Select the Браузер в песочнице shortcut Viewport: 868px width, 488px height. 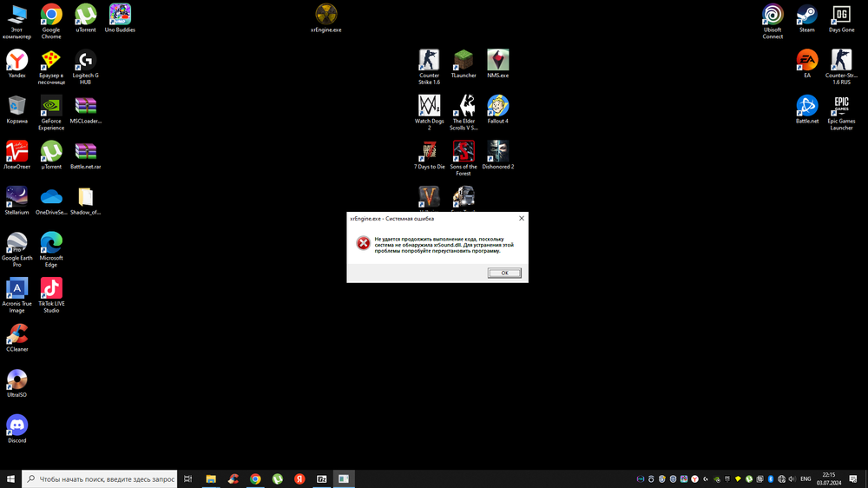tap(51, 67)
